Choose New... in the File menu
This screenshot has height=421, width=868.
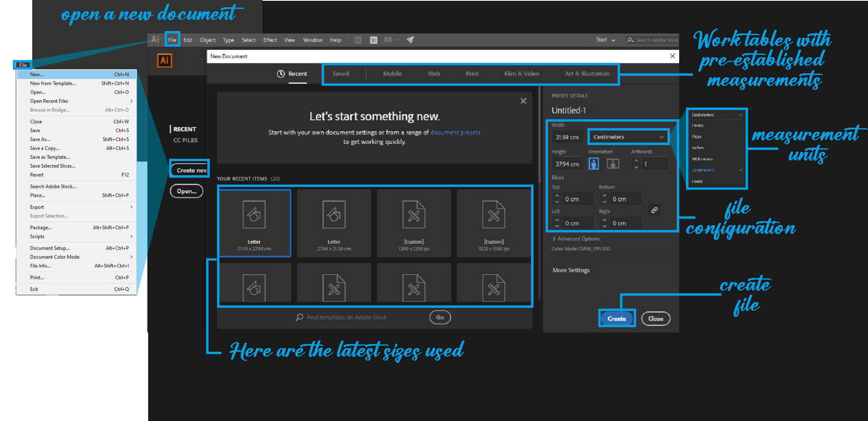click(x=76, y=75)
